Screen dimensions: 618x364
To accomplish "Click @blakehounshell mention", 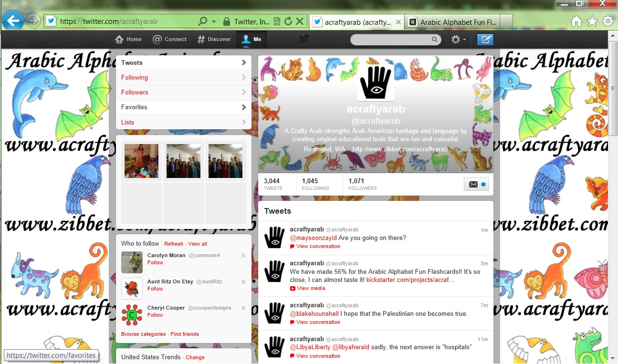I will pyautogui.click(x=314, y=313).
